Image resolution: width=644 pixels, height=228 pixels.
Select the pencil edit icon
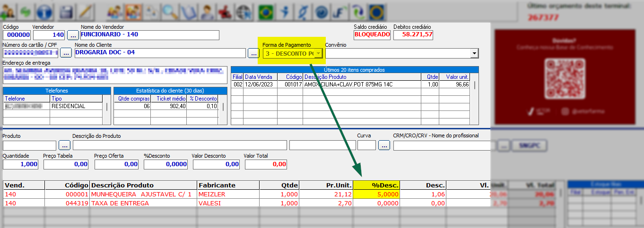[85, 10]
